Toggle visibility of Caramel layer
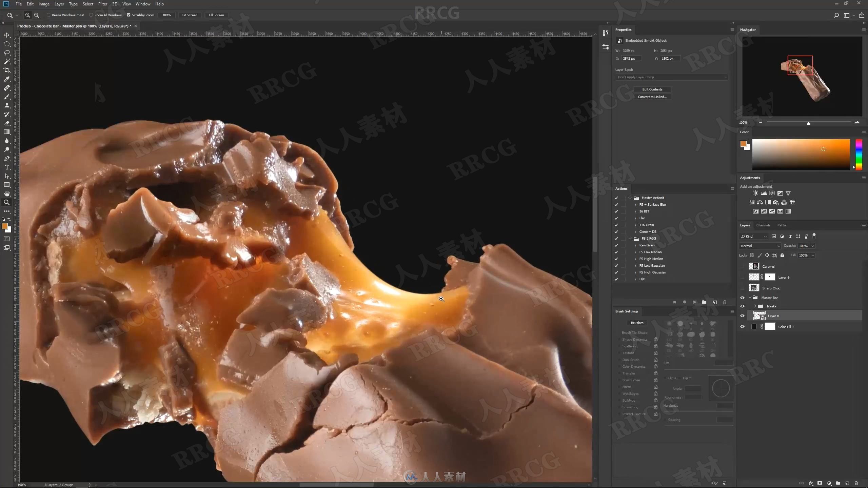The width and height of the screenshot is (868, 488). (742, 266)
